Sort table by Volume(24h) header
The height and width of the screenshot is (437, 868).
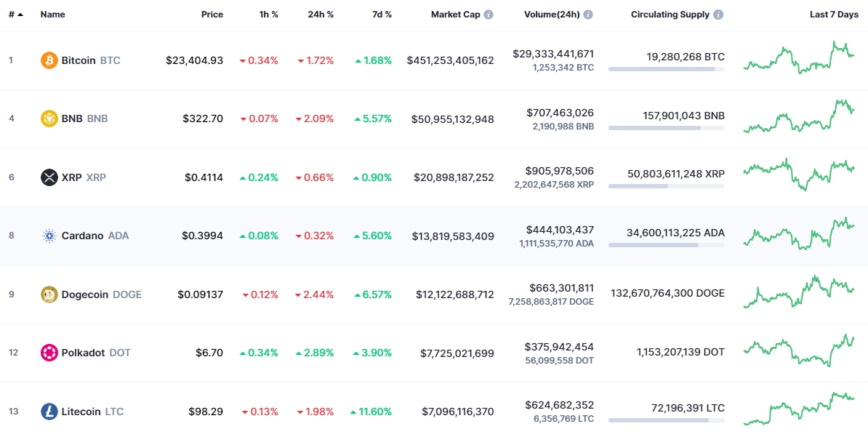pyautogui.click(x=552, y=15)
